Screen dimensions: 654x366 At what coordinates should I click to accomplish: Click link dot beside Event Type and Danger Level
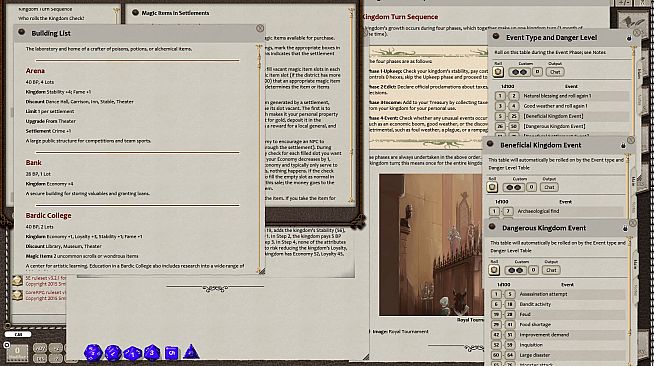496,36
